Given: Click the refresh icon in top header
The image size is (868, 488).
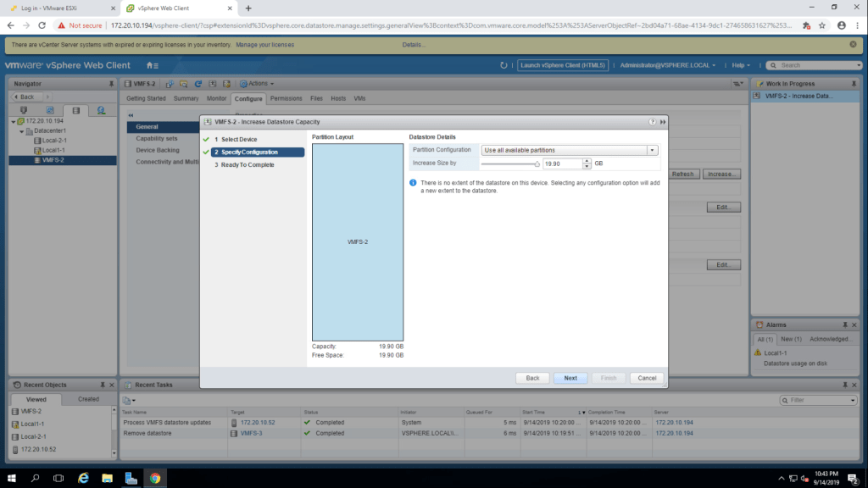Looking at the screenshot, I should [x=504, y=65].
